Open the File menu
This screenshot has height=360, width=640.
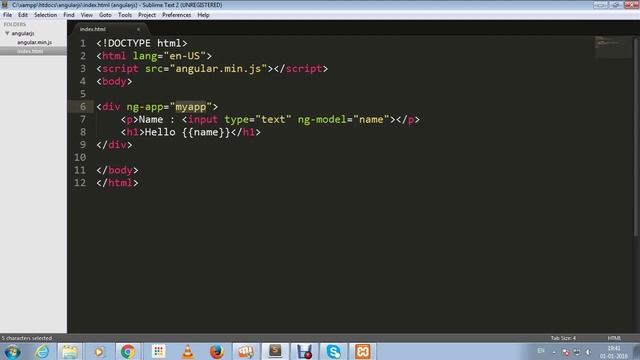tap(7, 15)
